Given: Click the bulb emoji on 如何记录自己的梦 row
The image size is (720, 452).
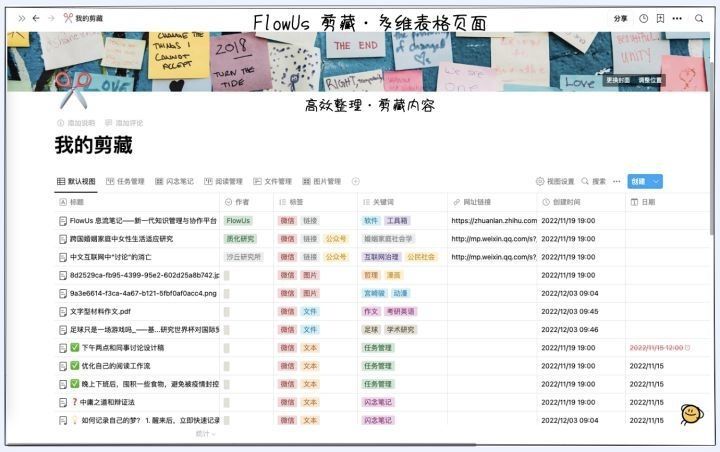Looking at the screenshot, I should click(74, 420).
